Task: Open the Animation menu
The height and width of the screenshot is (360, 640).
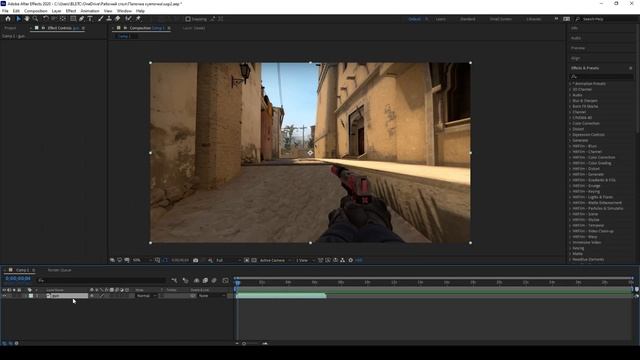Action: tap(90, 11)
